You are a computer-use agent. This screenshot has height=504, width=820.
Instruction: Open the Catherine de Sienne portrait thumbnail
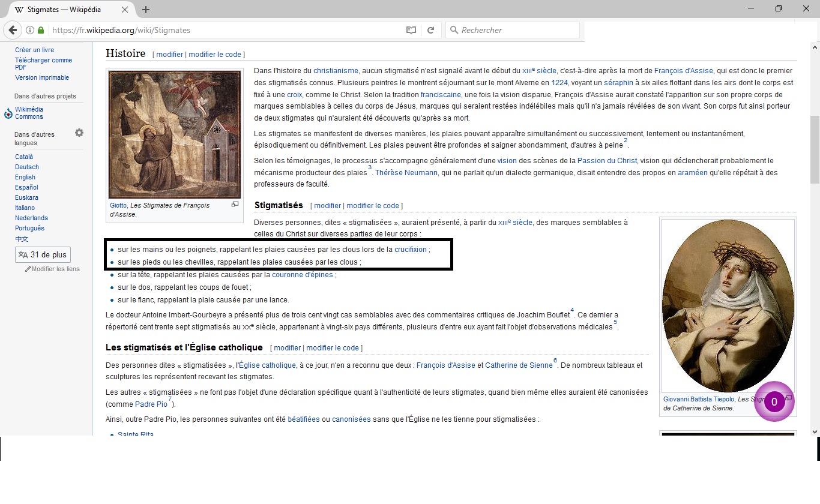728,305
